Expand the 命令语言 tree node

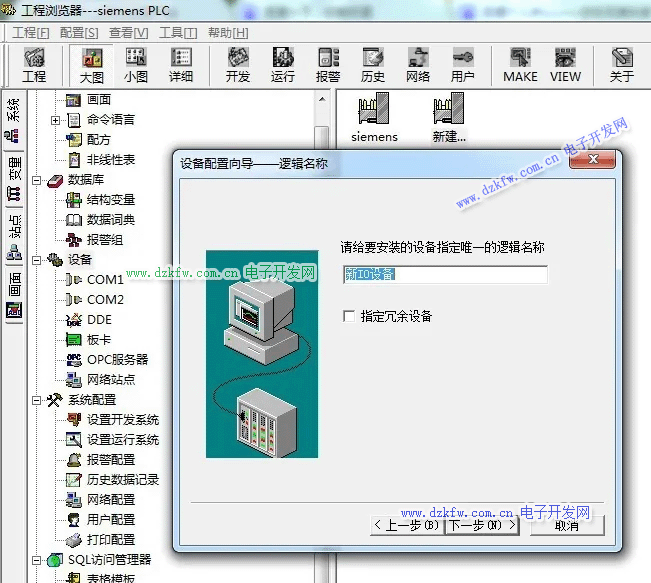tap(55, 120)
